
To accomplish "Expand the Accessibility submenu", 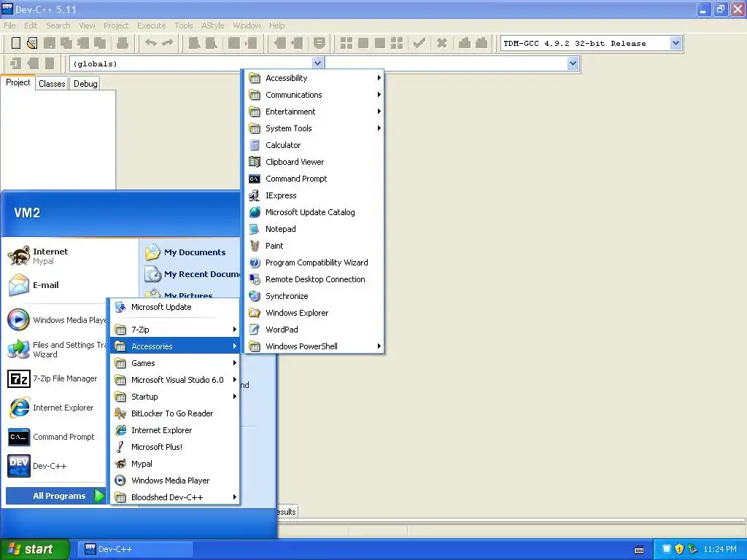I will 314,78.
